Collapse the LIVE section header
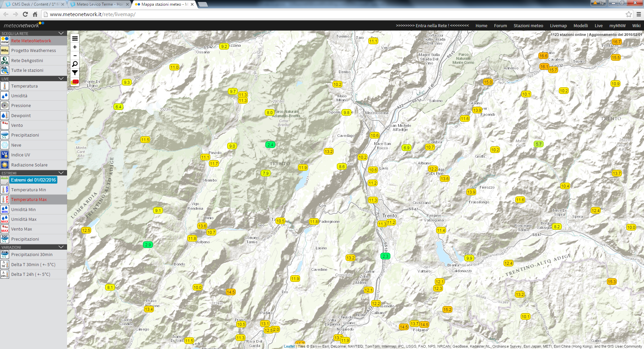The height and width of the screenshot is (349, 644). [x=61, y=79]
